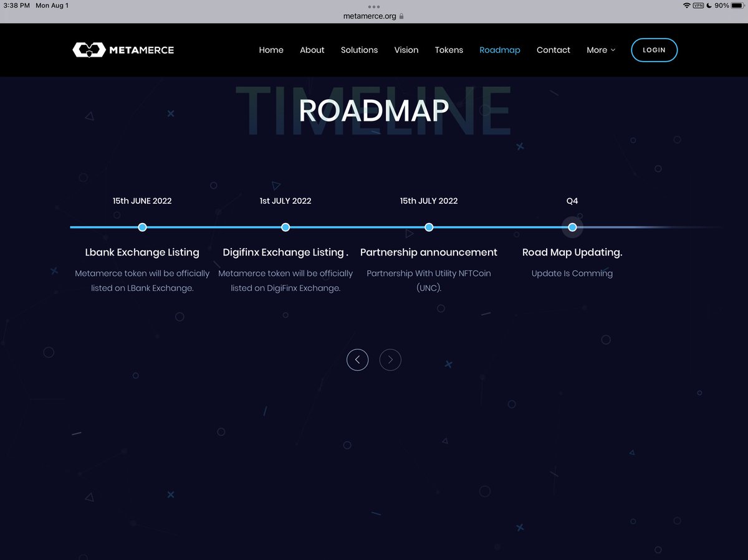Tap the battery indicator
This screenshot has width=748, height=560.
pyautogui.click(x=737, y=6)
